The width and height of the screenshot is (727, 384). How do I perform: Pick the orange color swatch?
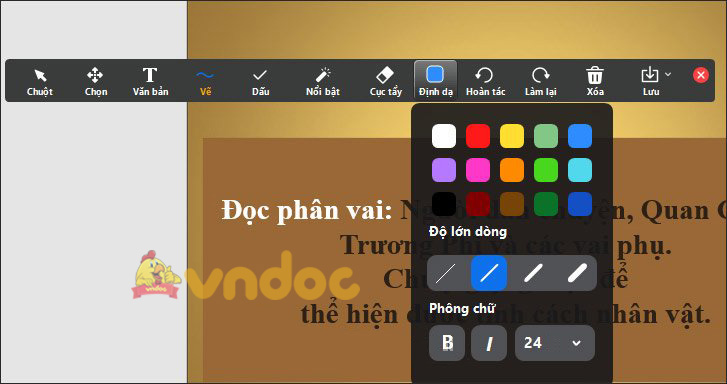[x=512, y=170]
